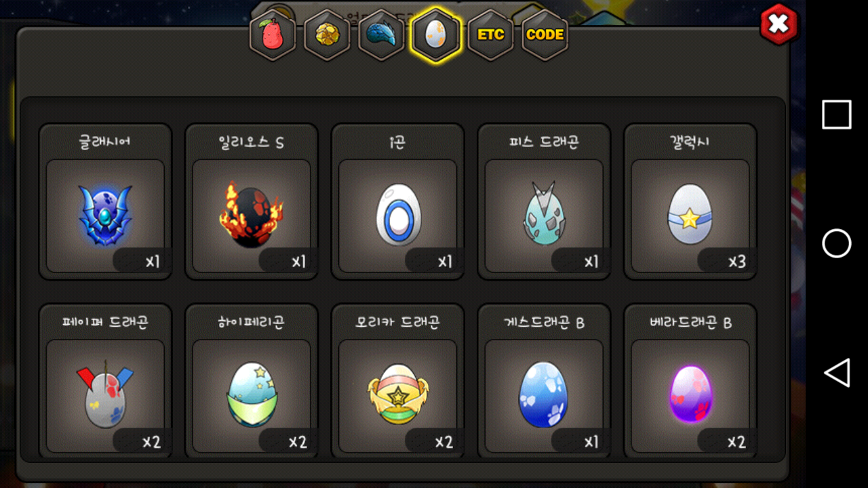
Task: Close the inventory with red X
Action: 779,24
